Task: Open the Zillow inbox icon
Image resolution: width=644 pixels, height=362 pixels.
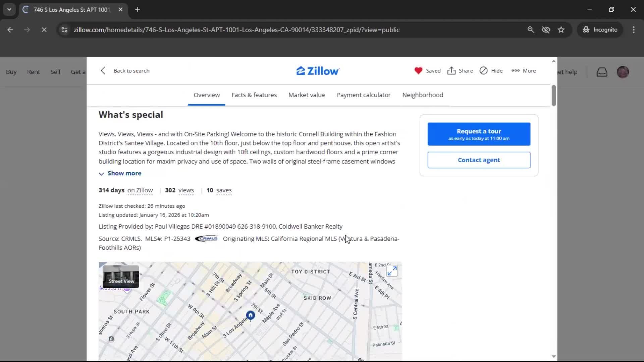Action: pyautogui.click(x=602, y=72)
